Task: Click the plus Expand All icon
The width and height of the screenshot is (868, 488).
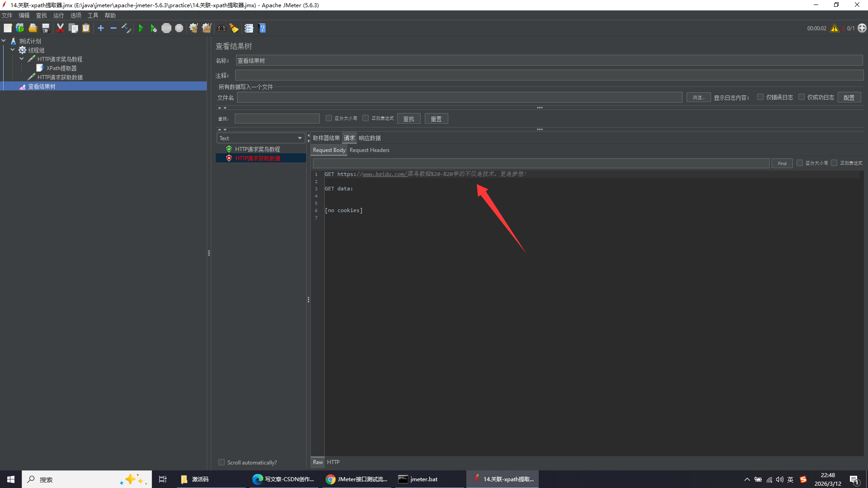Action: pos(101,28)
